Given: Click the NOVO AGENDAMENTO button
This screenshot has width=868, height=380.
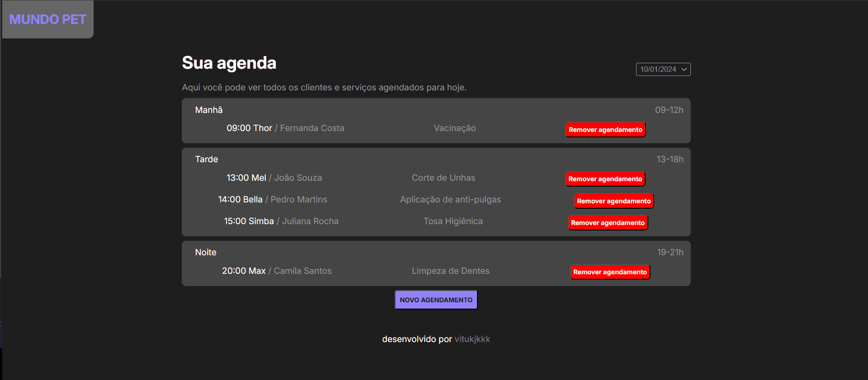Looking at the screenshot, I should click(x=436, y=300).
